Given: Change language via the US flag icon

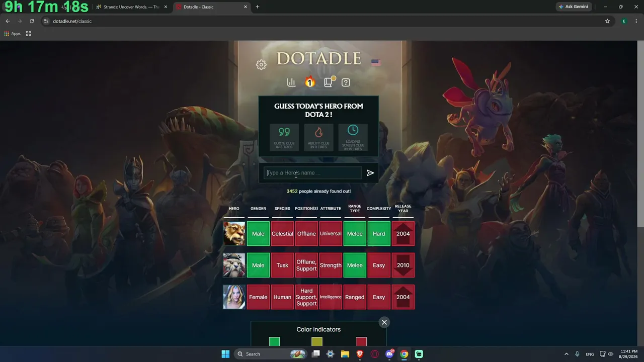Looking at the screenshot, I should pyautogui.click(x=376, y=63).
